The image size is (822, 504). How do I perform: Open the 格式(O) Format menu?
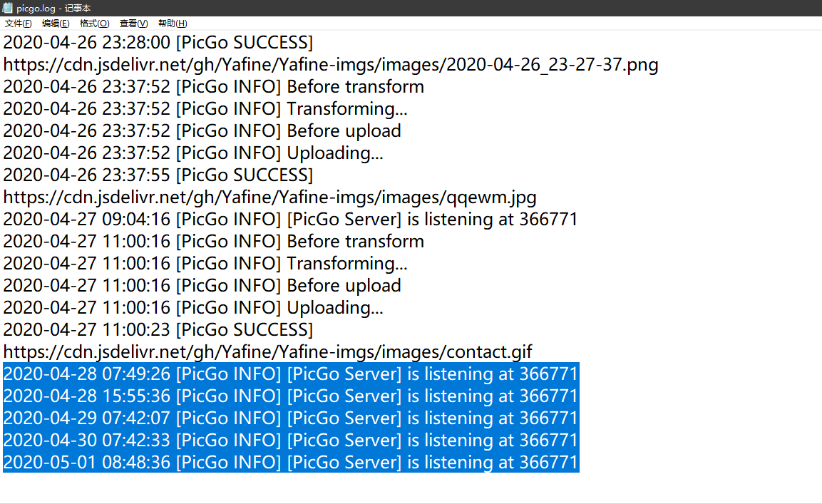pos(94,24)
